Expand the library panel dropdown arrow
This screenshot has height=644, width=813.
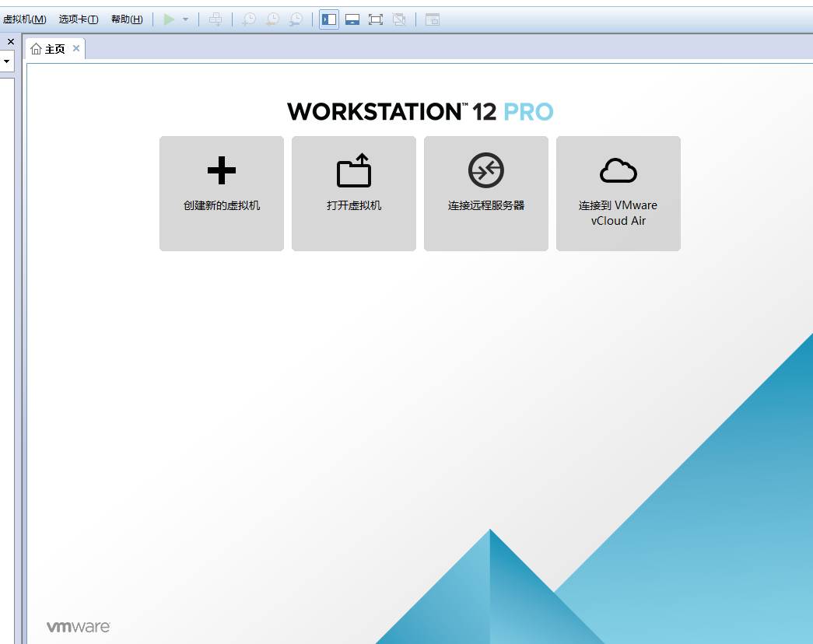point(6,61)
